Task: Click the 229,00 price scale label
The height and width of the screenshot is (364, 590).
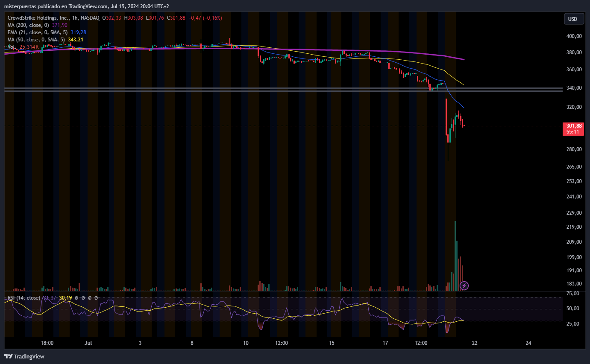Action: pyautogui.click(x=575, y=213)
